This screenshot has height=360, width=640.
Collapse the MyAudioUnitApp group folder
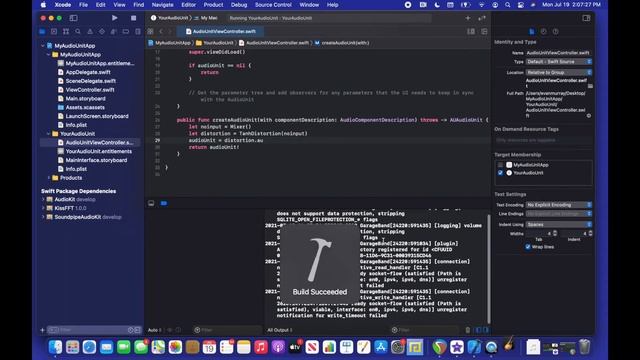point(49,54)
